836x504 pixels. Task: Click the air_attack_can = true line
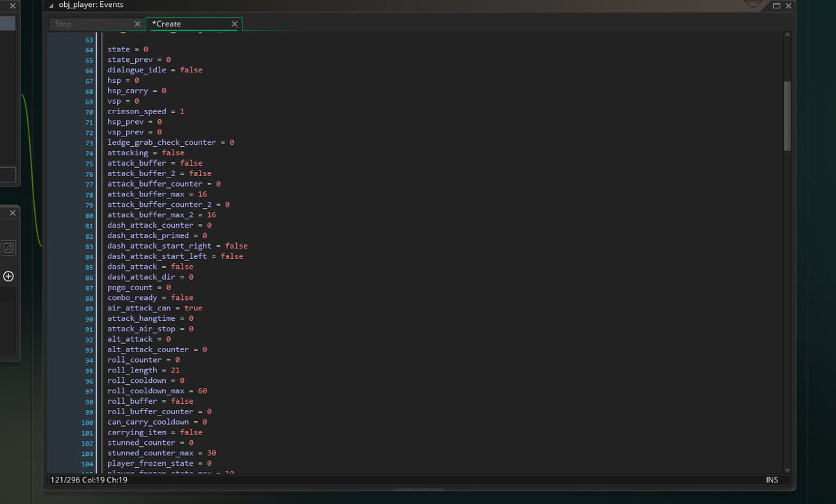(155, 308)
